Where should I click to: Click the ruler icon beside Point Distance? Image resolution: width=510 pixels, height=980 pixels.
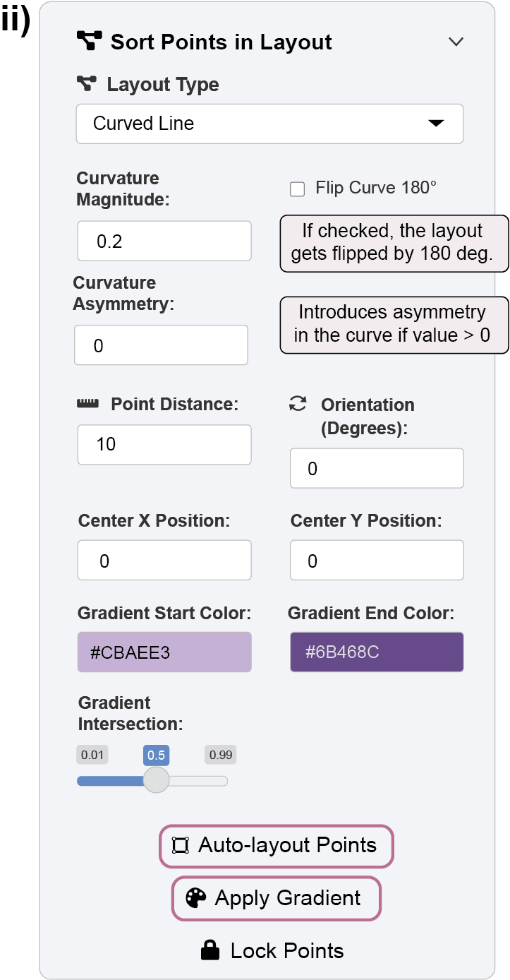pyautogui.click(x=87, y=404)
